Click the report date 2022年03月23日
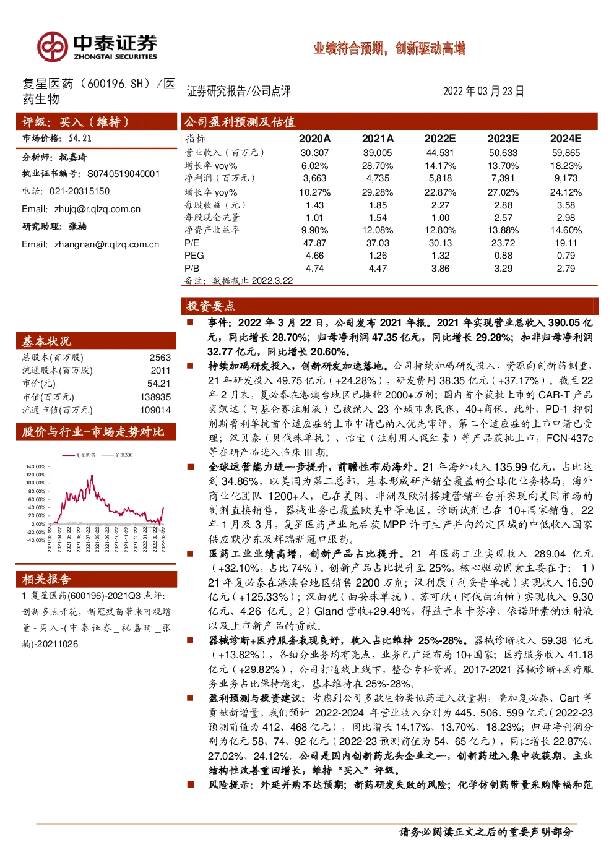The image size is (614, 868). 483,91
